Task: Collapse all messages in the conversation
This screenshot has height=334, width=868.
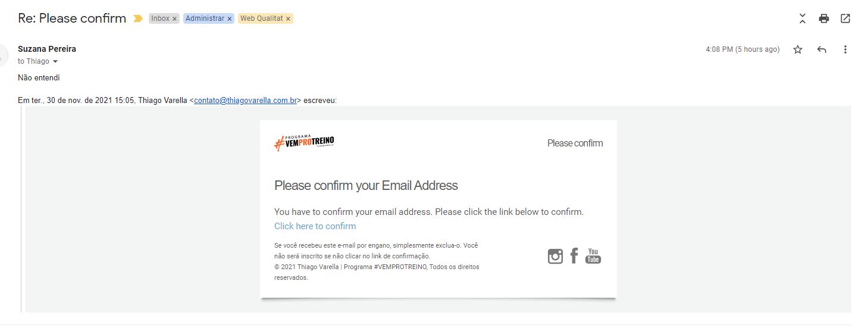Action: coord(803,18)
